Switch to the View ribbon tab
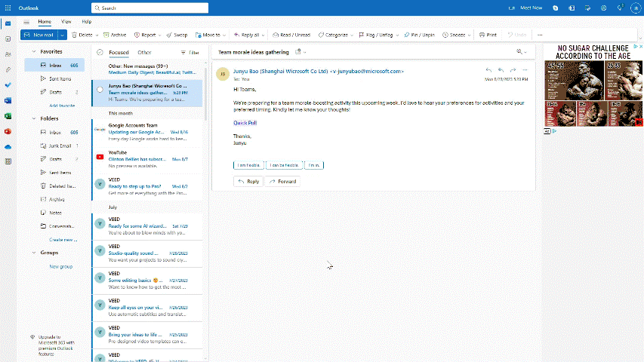Screen dimensions: 644x362 coord(66,22)
